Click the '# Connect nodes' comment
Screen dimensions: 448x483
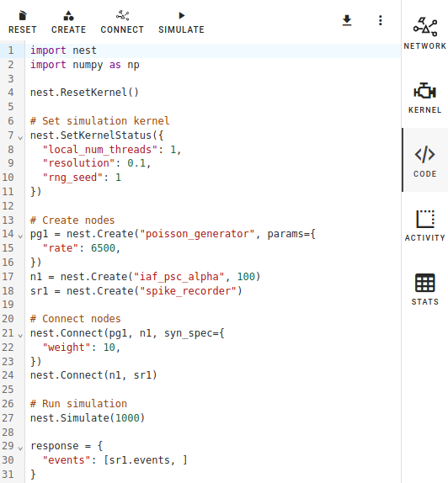76,319
